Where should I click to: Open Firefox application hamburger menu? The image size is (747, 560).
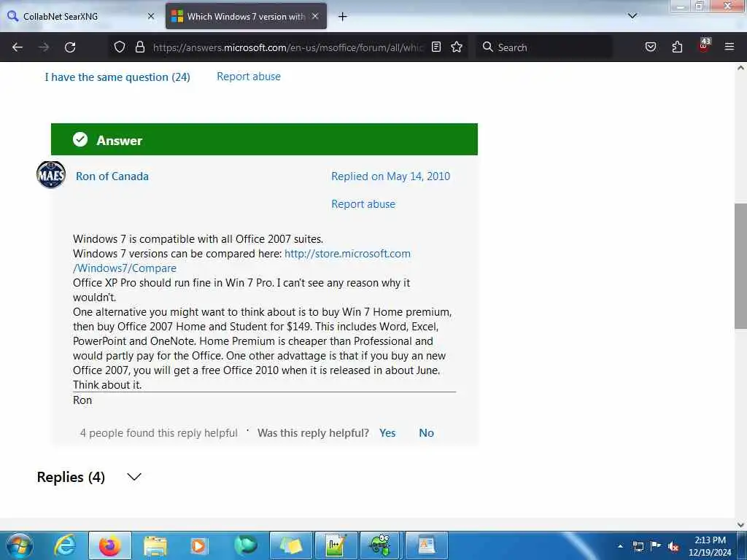pyautogui.click(x=729, y=47)
